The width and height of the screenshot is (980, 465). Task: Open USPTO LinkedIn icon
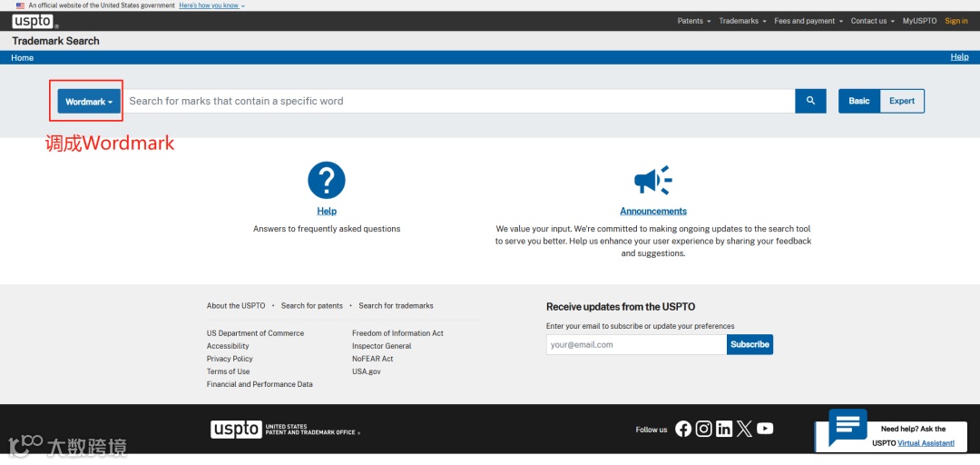(724, 429)
